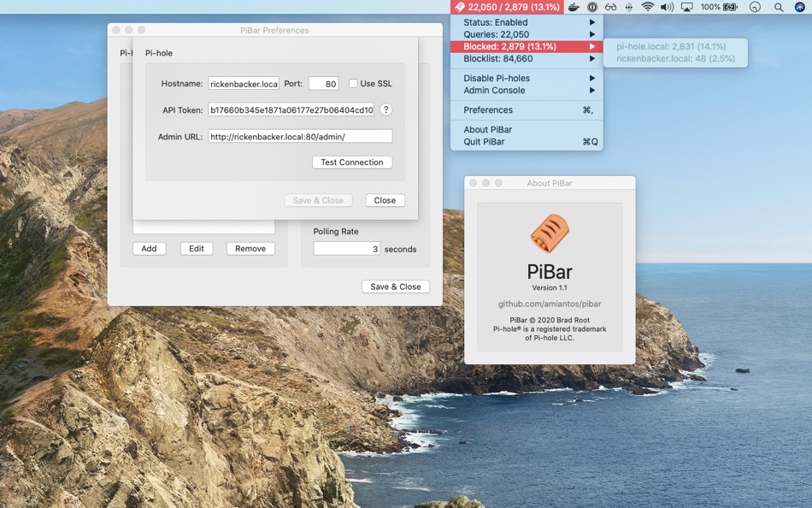
Task: Click the disabled Save & Close sheet button
Action: click(319, 201)
